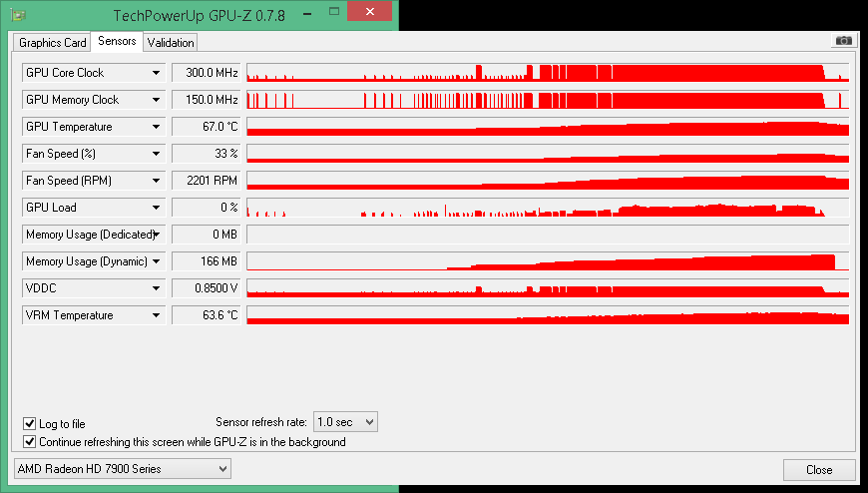Image resolution: width=868 pixels, height=493 pixels.
Task: Click the VRM Temperature history graph
Action: 548,315
